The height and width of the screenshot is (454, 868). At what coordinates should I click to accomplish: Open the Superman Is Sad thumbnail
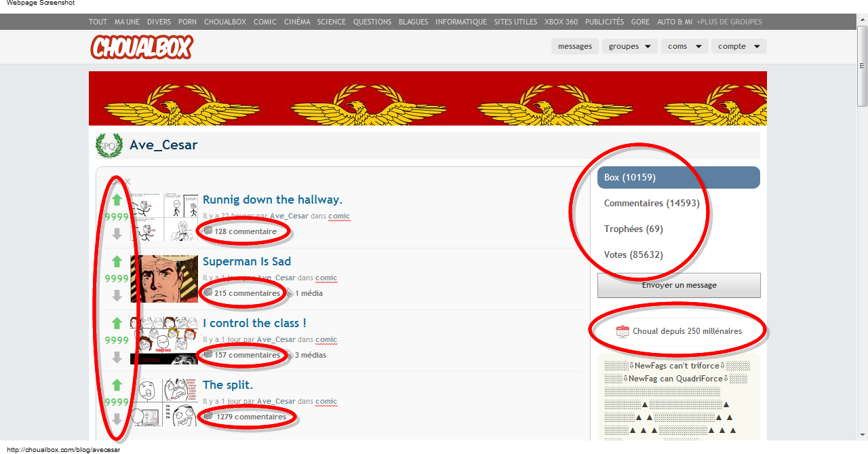click(x=164, y=279)
